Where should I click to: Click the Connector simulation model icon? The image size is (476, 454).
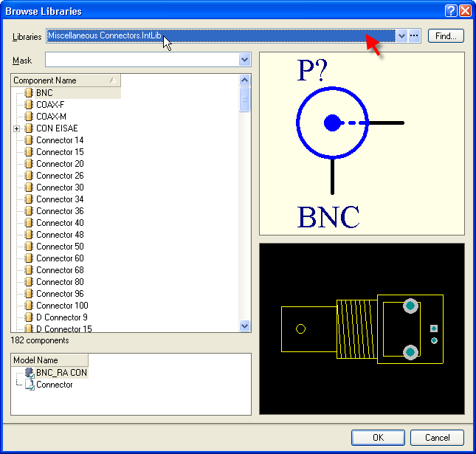coord(30,385)
